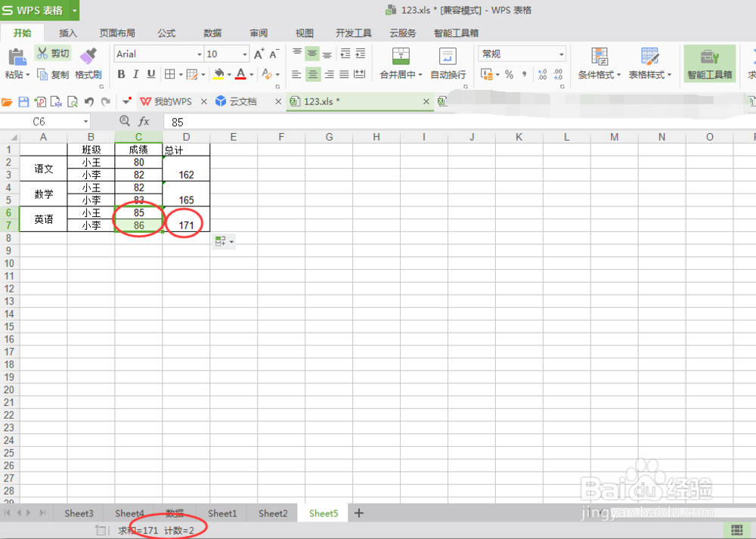The height and width of the screenshot is (539, 756).
Task: Increase indent icon
Action: tap(360, 53)
